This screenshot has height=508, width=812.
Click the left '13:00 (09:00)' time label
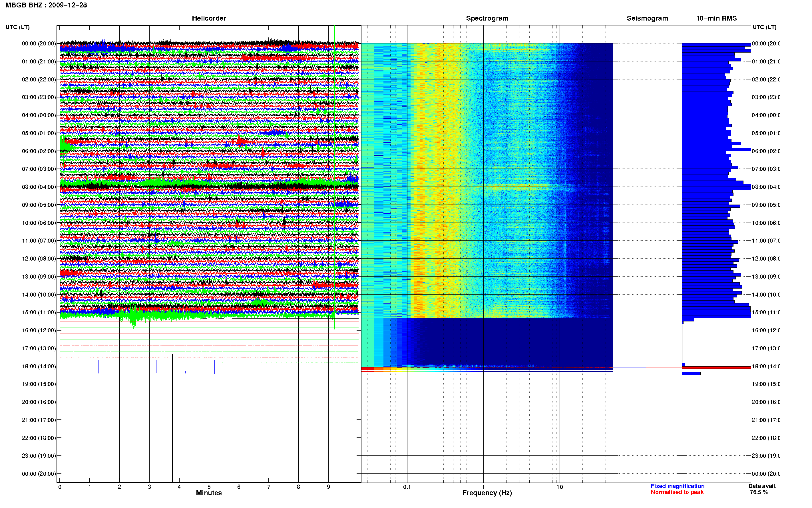[x=39, y=277]
